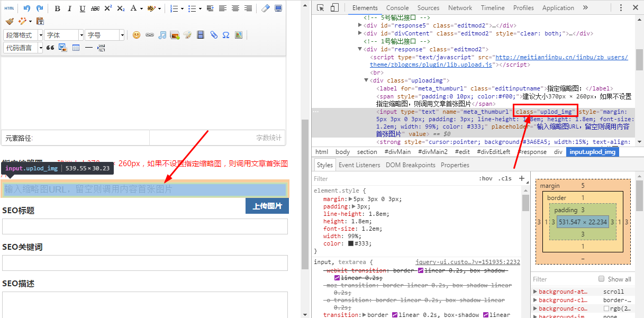Open the Sources tab
Screen dimensions: 644x318
coord(429,8)
